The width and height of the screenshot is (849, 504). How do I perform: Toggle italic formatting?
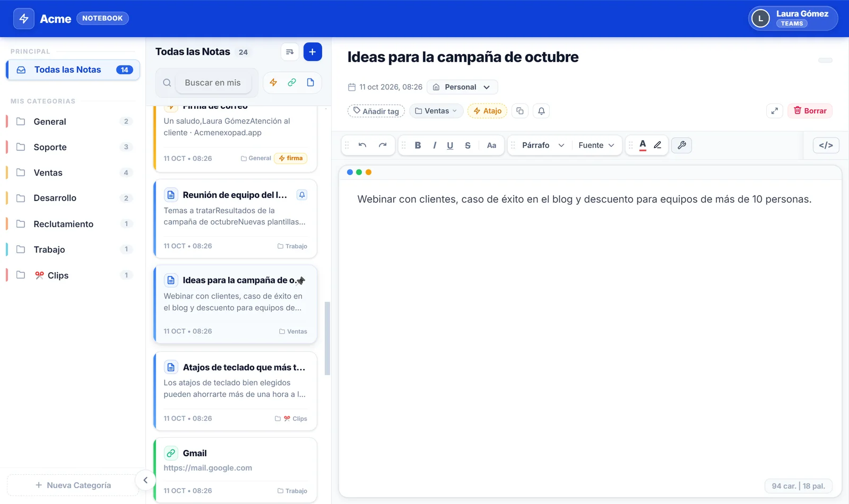click(435, 145)
